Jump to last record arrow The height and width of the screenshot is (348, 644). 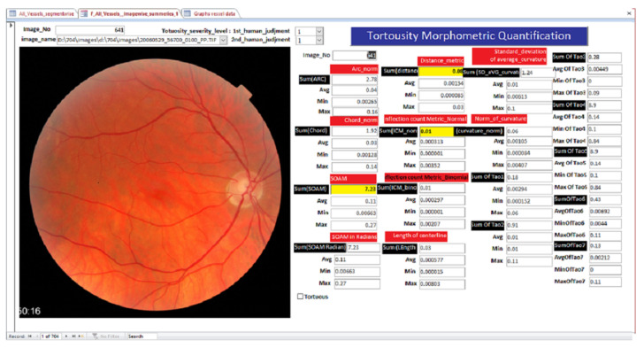(73, 336)
